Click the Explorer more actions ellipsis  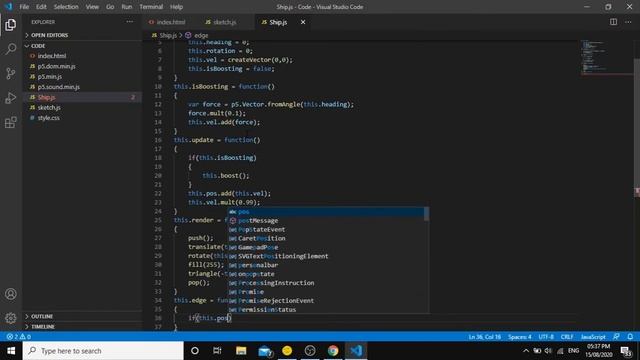coord(129,22)
